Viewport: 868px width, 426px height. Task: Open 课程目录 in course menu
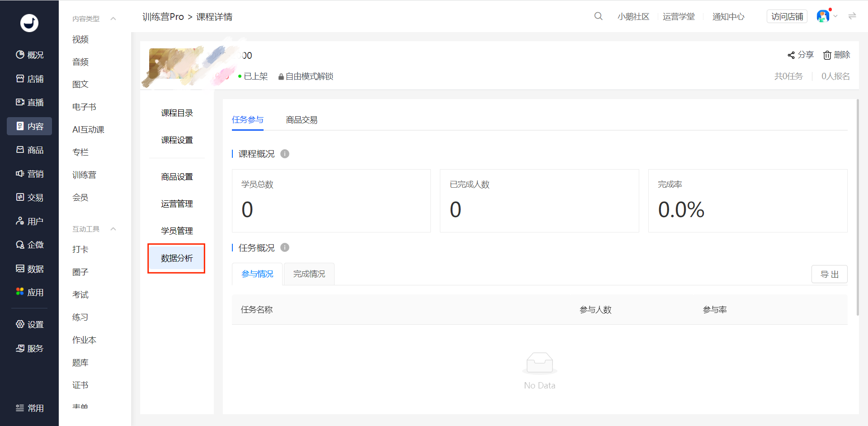(177, 113)
